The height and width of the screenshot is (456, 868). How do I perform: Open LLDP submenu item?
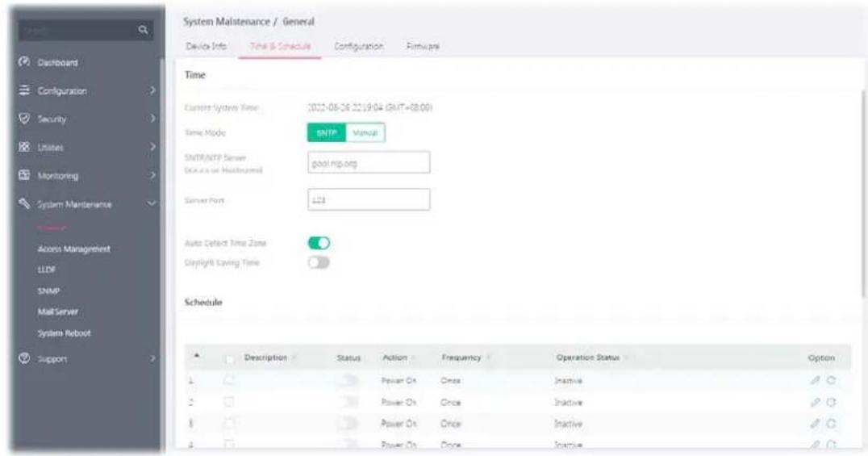[x=47, y=270]
